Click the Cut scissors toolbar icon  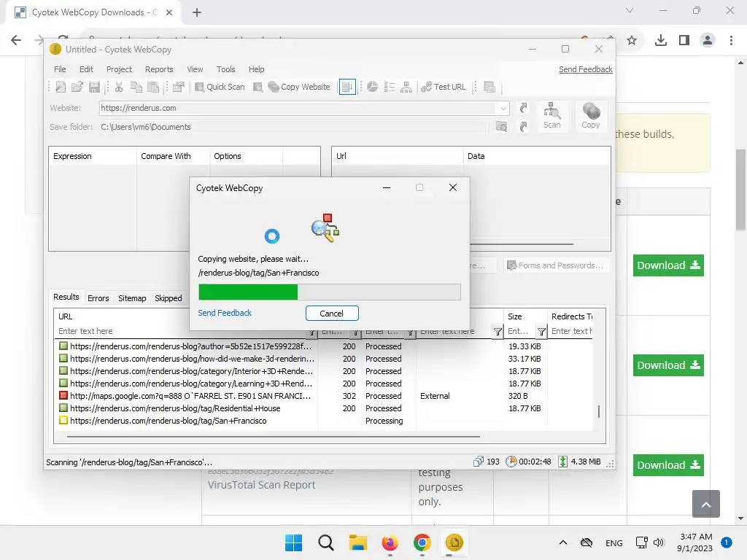(x=119, y=87)
